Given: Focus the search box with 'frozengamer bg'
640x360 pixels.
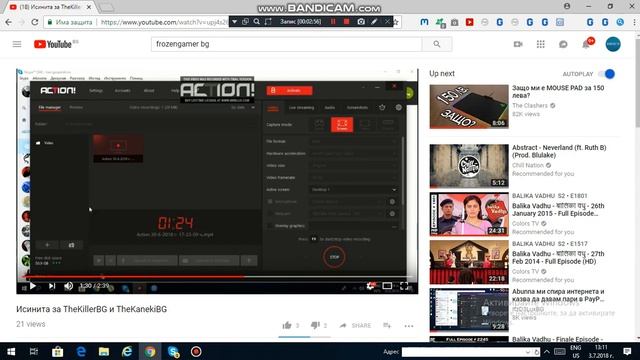Looking at the screenshot, I should (x=287, y=44).
